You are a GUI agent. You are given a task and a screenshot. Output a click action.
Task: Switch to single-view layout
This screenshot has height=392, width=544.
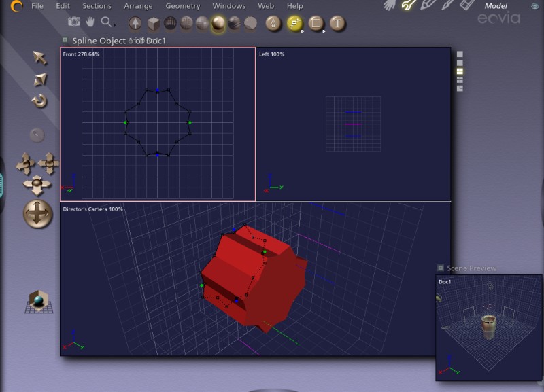[x=460, y=54]
